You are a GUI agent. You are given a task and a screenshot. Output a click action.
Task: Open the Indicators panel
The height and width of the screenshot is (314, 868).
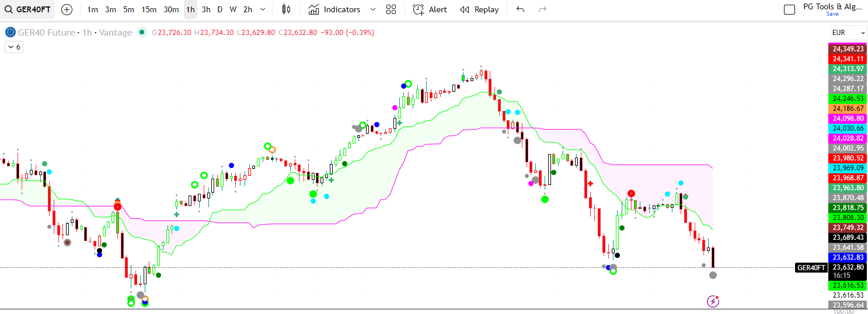[x=334, y=9]
